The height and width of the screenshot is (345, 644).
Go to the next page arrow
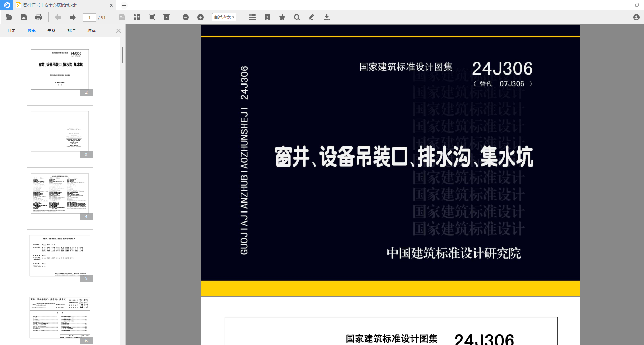click(72, 17)
